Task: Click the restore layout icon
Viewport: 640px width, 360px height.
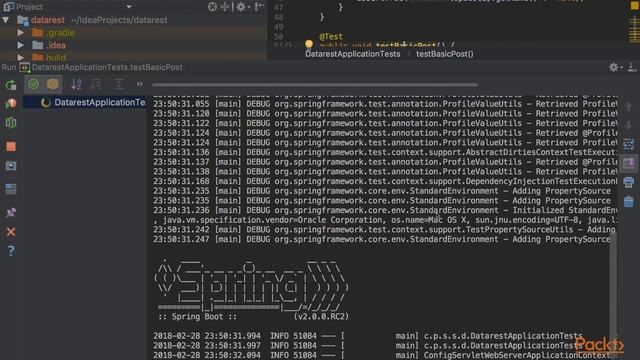Action: 11,189
